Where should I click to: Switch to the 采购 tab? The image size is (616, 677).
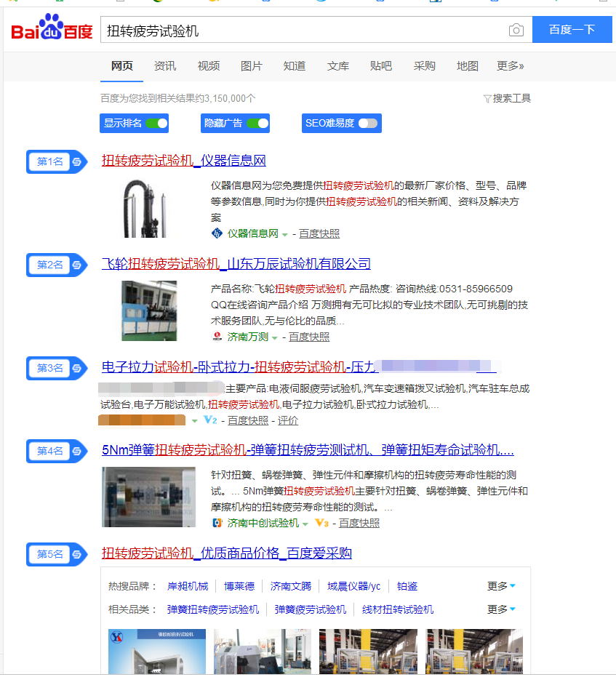[x=424, y=66]
